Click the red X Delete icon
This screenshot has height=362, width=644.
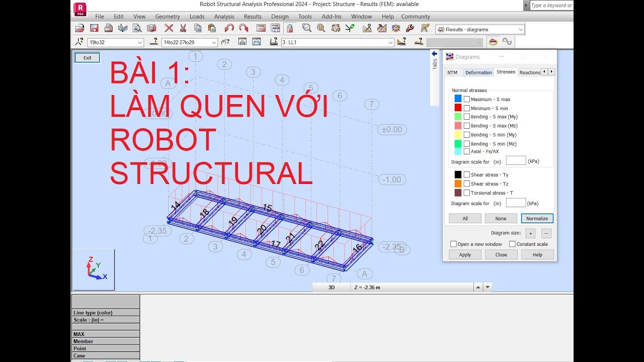pos(169,29)
